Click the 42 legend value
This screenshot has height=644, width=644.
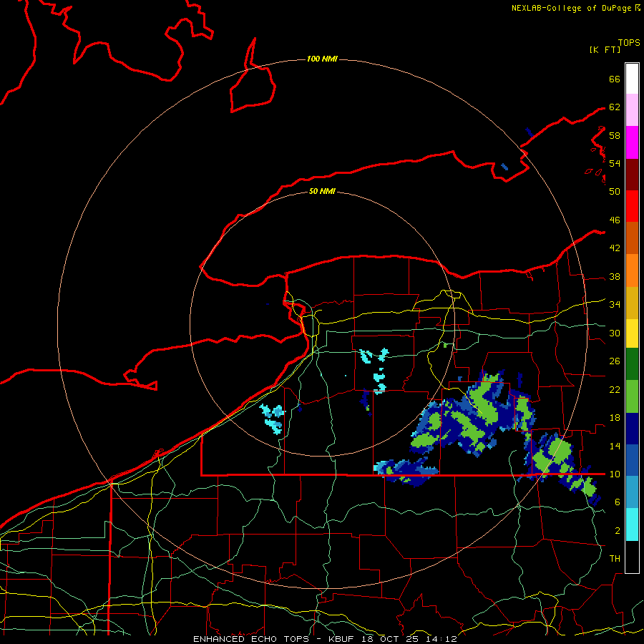615,248
